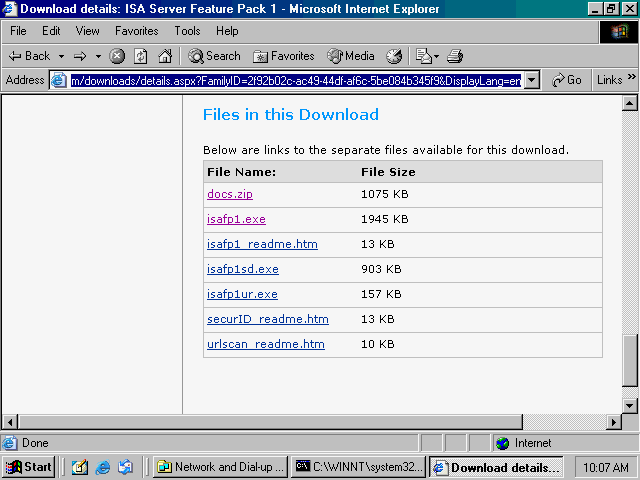Open the Favorites menu in menu bar
The image size is (640, 480).
pyautogui.click(x=136, y=31)
